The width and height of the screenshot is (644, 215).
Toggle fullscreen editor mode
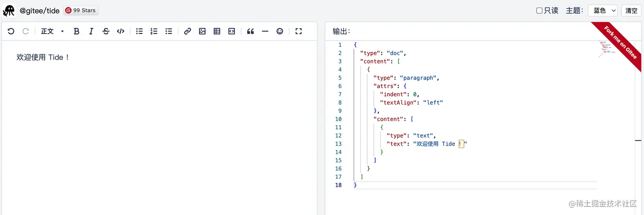pos(299,31)
